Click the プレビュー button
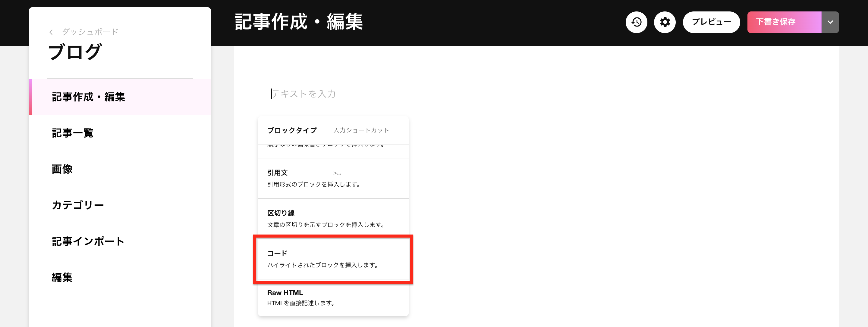 pyautogui.click(x=711, y=22)
